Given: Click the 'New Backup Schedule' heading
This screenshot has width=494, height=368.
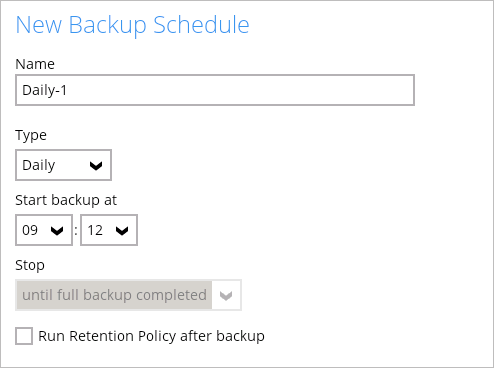Looking at the screenshot, I should coord(132,25).
